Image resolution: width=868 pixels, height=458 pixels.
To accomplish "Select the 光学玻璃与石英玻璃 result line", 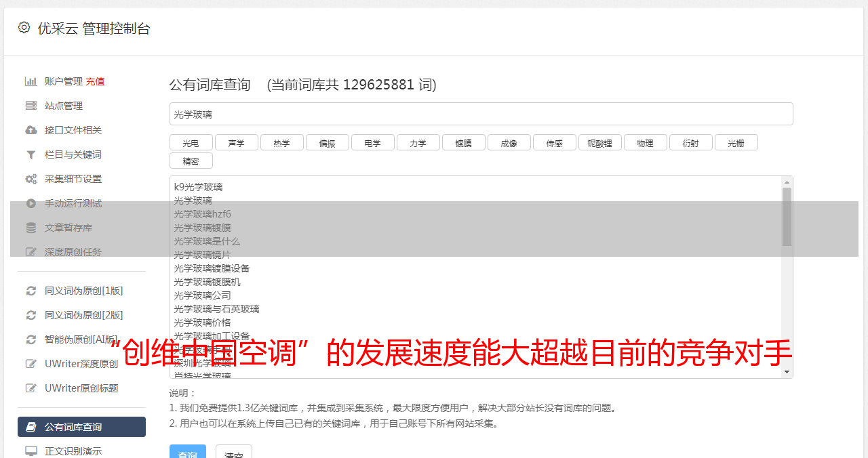I will click(x=216, y=309).
